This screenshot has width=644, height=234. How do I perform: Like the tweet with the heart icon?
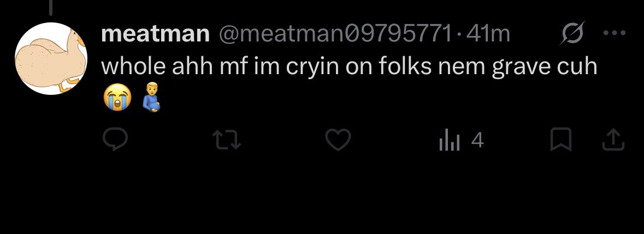[x=338, y=140]
